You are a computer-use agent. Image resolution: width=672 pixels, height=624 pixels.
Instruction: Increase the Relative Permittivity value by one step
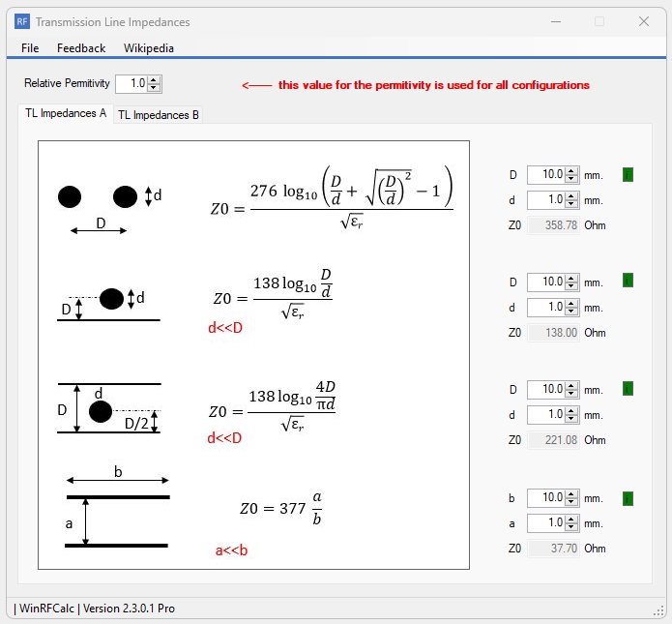[x=155, y=80]
